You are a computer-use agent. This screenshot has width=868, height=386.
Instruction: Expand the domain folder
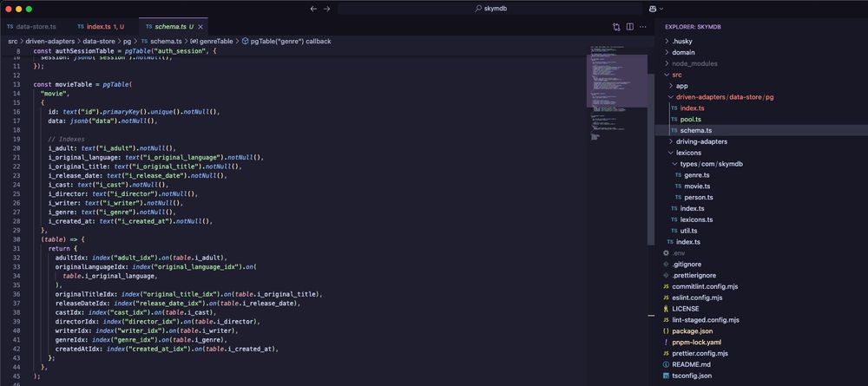683,52
